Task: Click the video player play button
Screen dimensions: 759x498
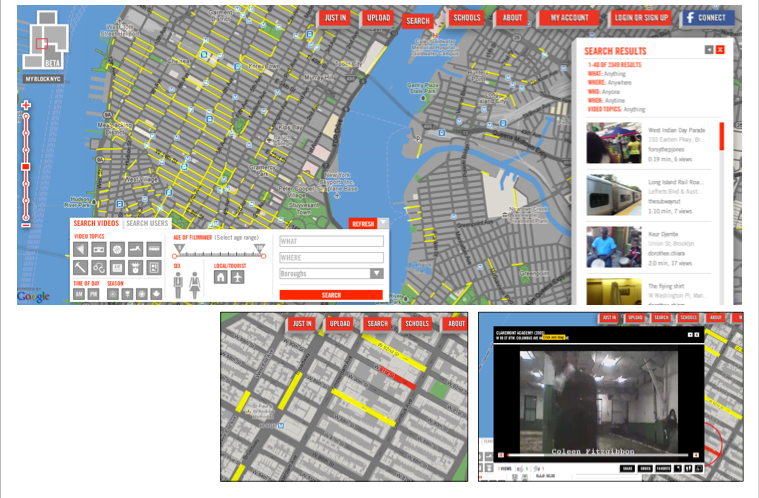Action: point(501,455)
